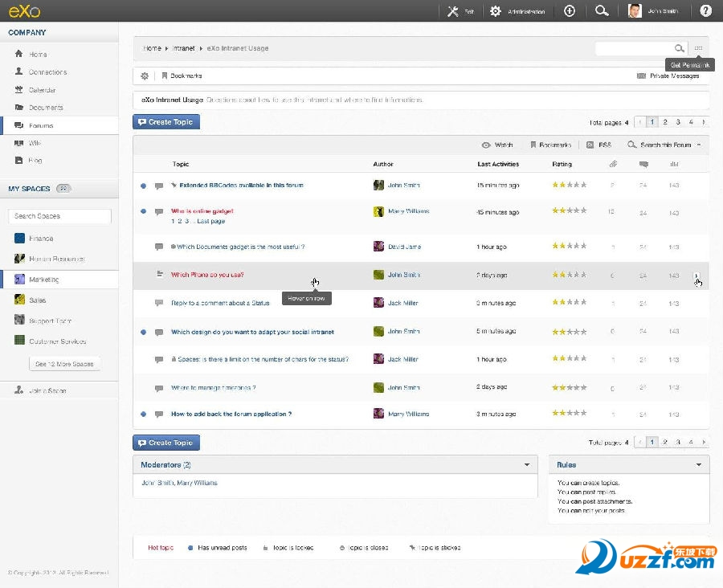Viewport: 723px width, 588px height.
Task: Go to page 4 in bottom pagination
Action: pyautogui.click(x=691, y=443)
